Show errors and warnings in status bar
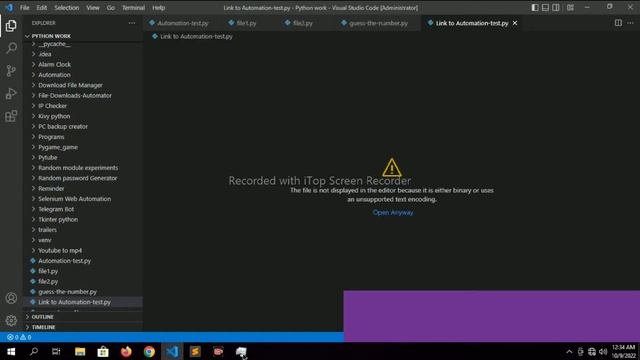 [x=19, y=337]
